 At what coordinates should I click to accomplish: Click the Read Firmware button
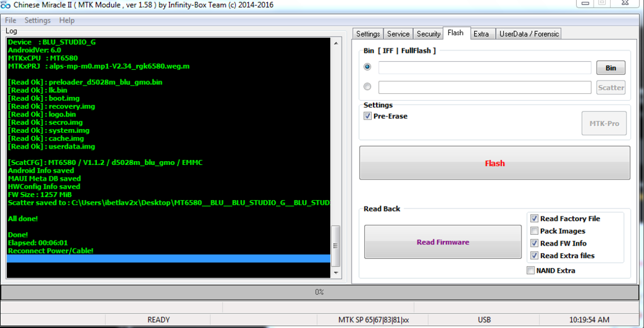point(442,242)
